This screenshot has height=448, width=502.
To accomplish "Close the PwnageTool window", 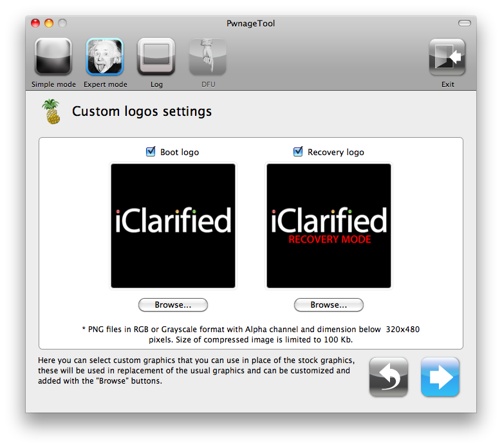I will (x=35, y=23).
